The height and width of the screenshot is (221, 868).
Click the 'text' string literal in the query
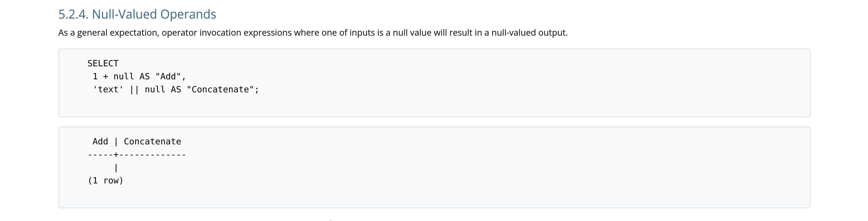[x=108, y=90]
